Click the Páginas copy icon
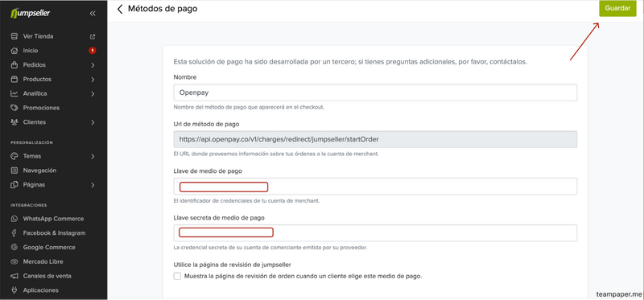 tap(14, 185)
